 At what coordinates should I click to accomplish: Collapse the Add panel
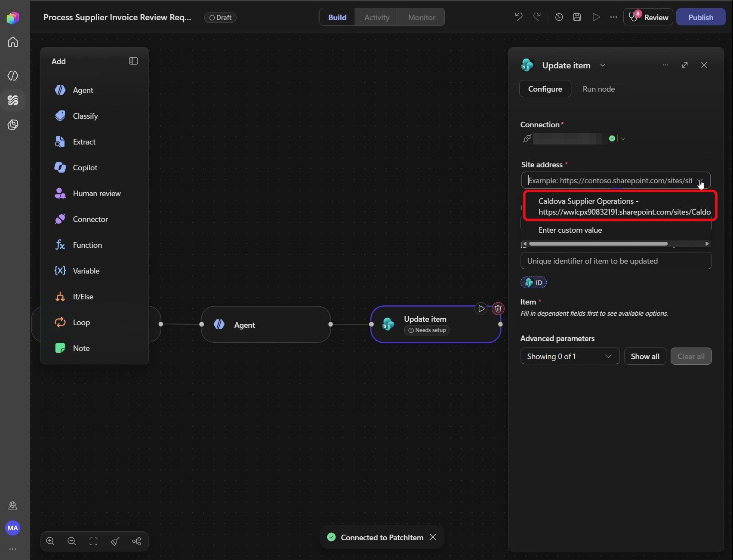[x=133, y=61]
